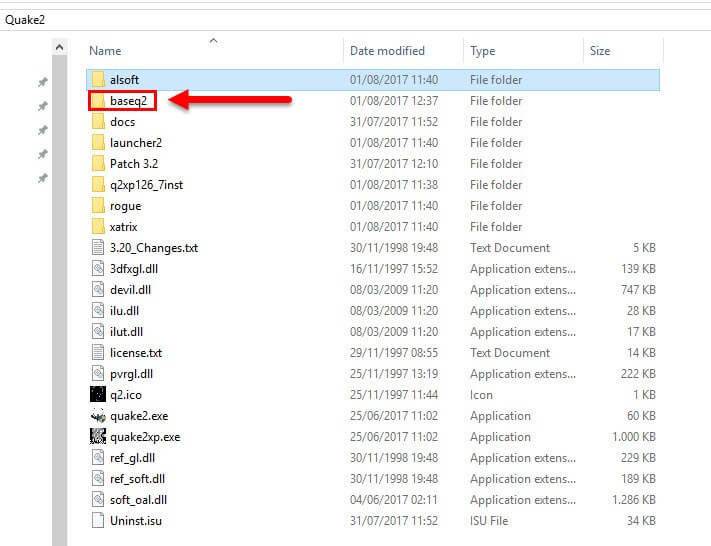Select the 'ref_soft.dll' file name
Screen dimensions: 711x546
[x=137, y=479]
